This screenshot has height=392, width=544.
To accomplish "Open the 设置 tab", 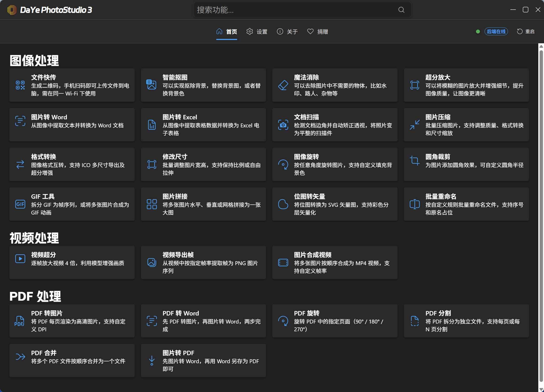I will click(257, 32).
